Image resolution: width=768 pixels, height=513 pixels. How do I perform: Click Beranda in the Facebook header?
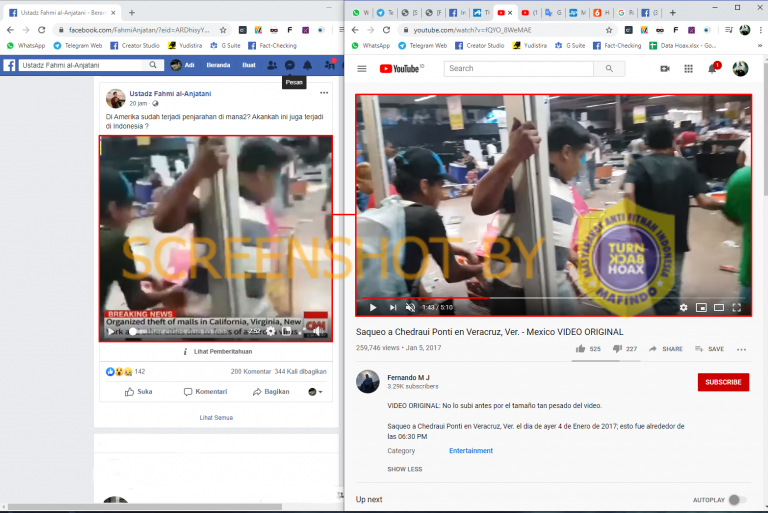[x=218, y=65]
